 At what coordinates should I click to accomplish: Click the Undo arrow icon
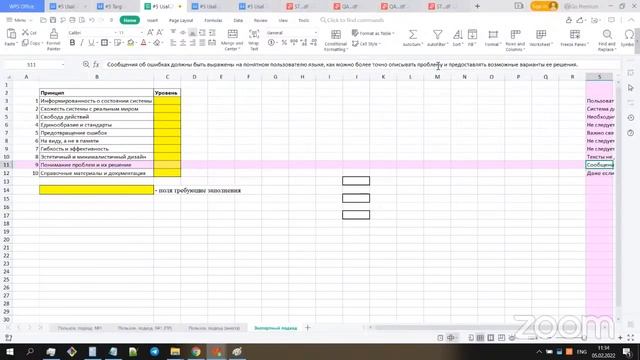coord(92,20)
